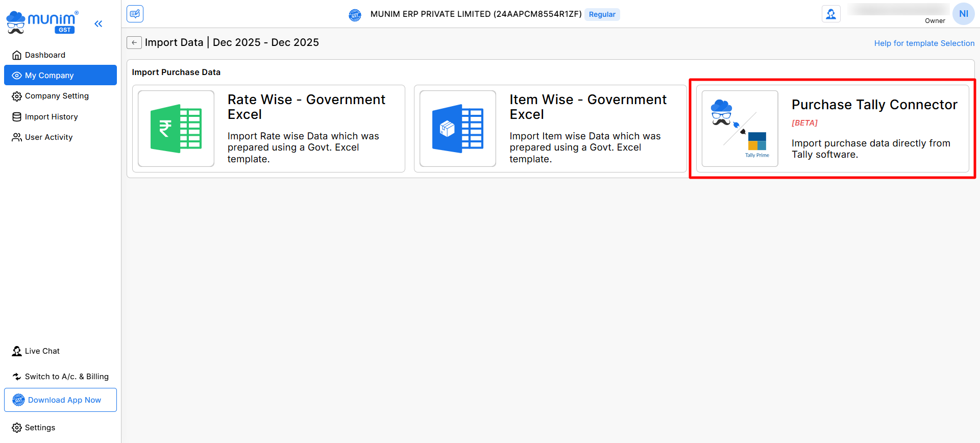Open User Activity page
Viewport: 980px width, 443px height.
[48, 137]
